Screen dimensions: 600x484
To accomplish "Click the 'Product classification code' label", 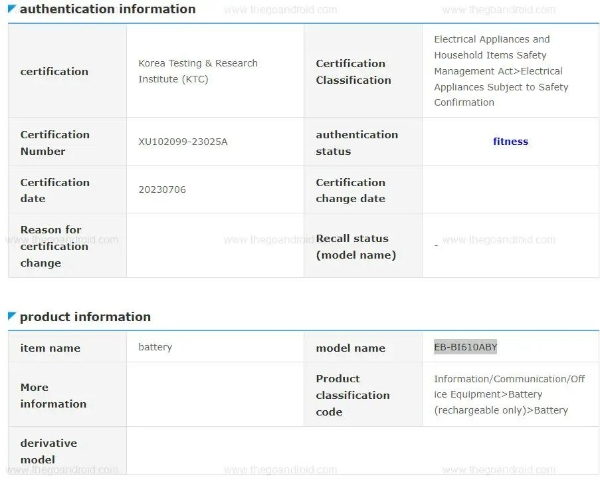I will 353,395.
